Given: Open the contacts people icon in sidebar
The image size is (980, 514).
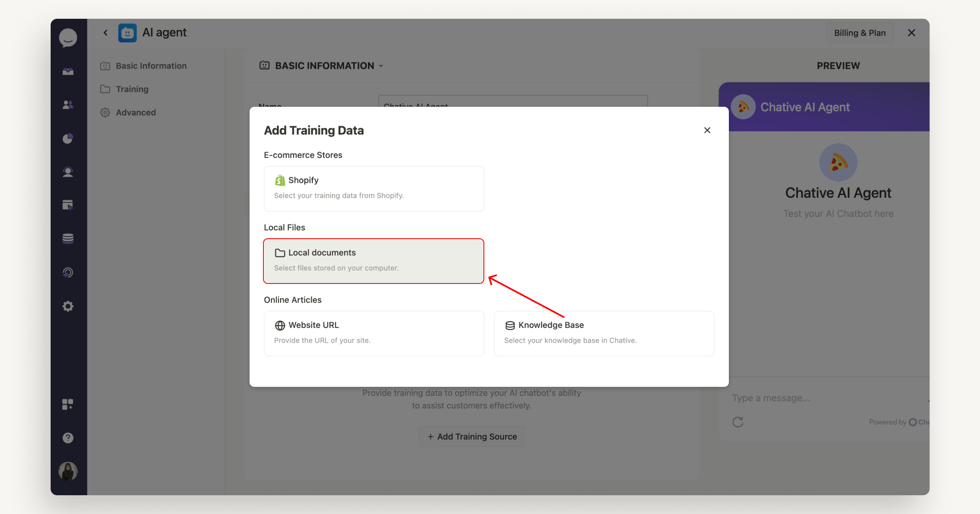Looking at the screenshot, I should (68, 105).
